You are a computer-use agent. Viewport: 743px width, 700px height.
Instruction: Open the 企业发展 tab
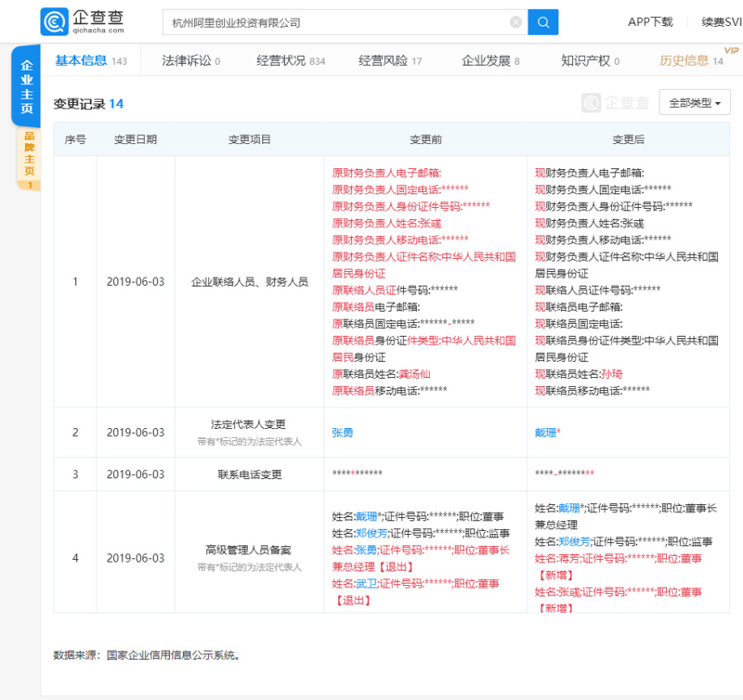point(490,61)
